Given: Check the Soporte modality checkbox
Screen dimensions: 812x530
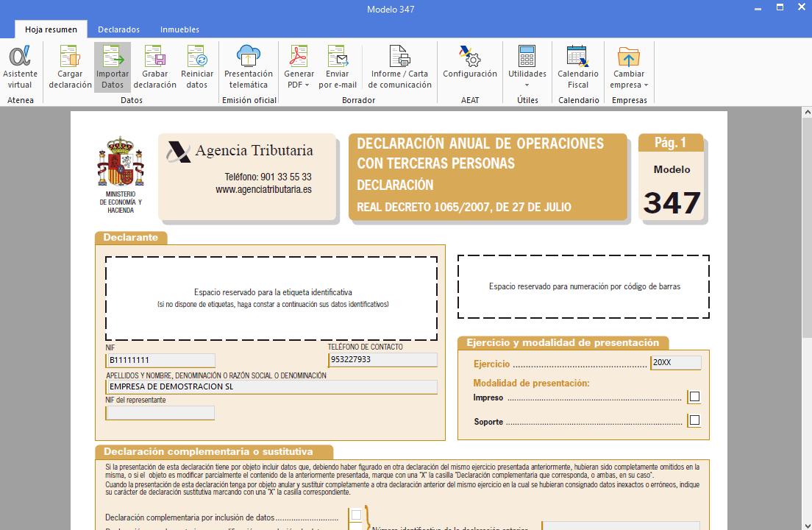Looking at the screenshot, I should pyautogui.click(x=694, y=420).
